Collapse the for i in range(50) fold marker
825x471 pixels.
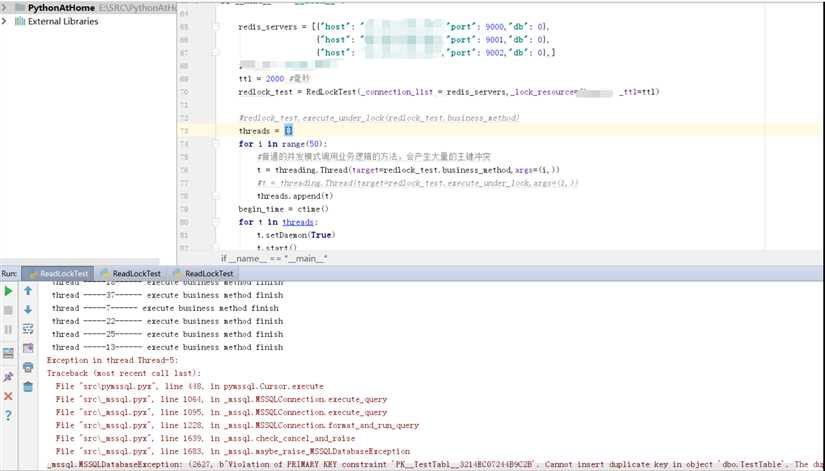coord(216,144)
